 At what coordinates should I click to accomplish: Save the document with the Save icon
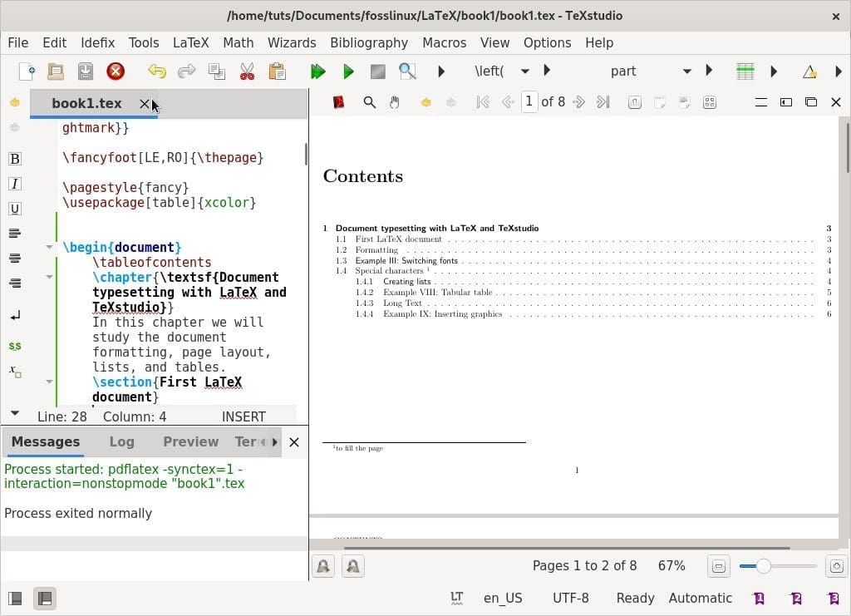[x=86, y=71]
